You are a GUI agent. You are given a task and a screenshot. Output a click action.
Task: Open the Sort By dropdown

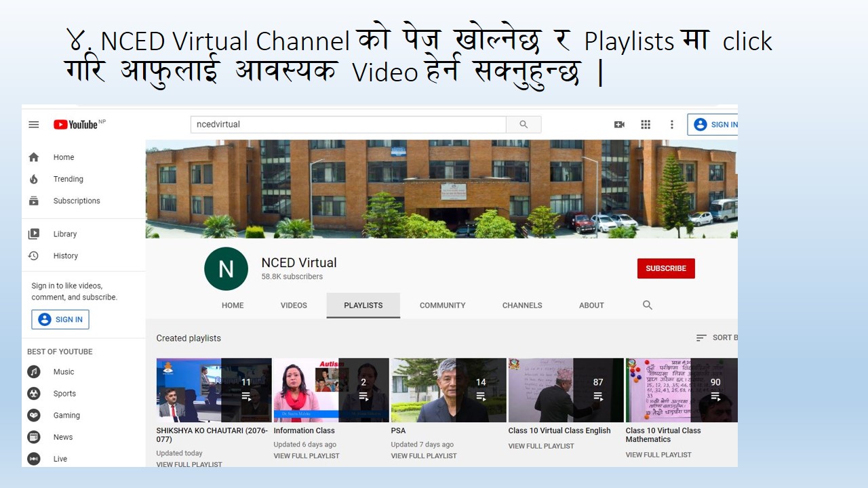(x=717, y=338)
